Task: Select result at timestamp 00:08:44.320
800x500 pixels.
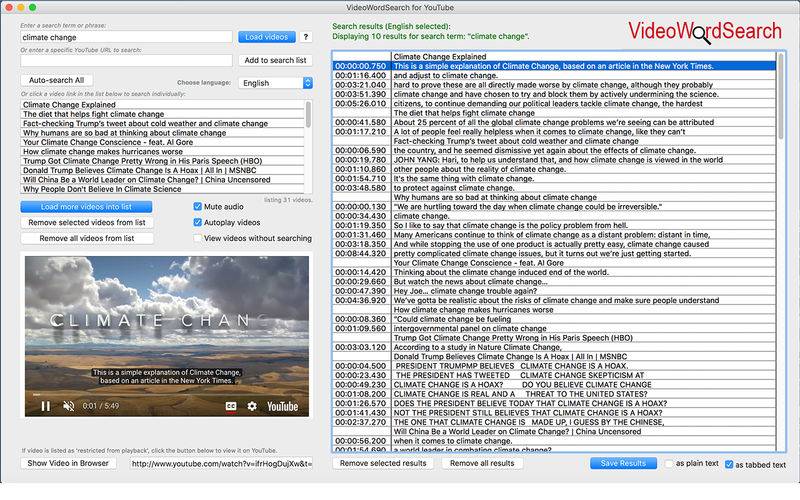Action: pyautogui.click(x=555, y=253)
